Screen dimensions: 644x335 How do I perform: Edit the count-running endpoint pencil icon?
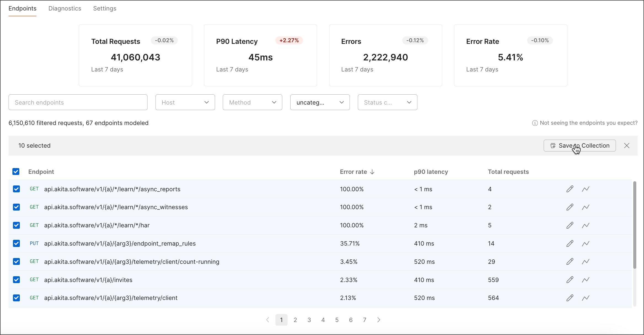pos(570,262)
